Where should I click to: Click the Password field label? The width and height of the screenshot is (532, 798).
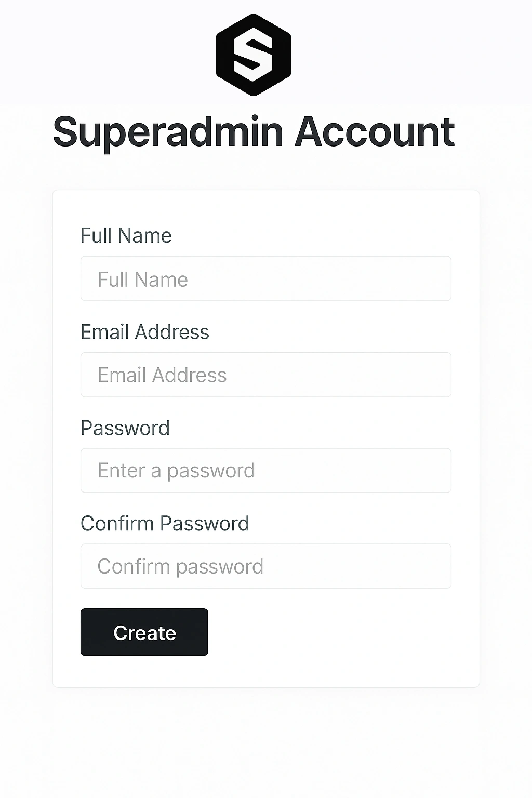[x=125, y=428]
